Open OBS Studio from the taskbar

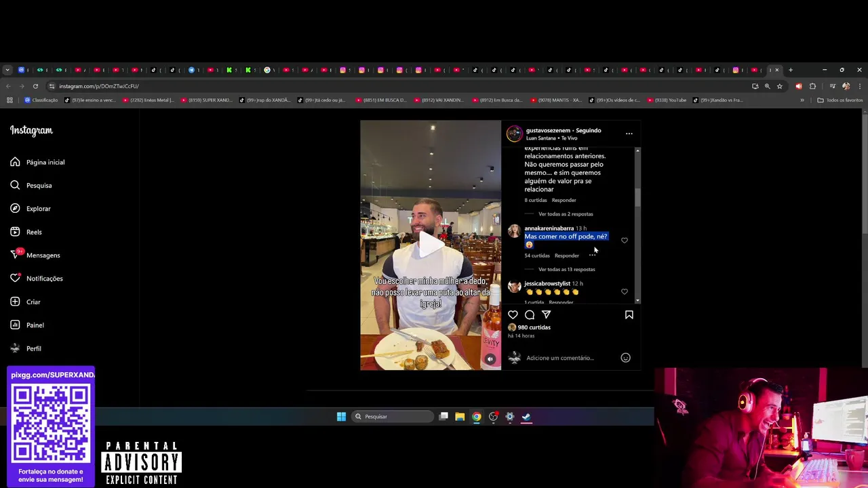(493, 417)
